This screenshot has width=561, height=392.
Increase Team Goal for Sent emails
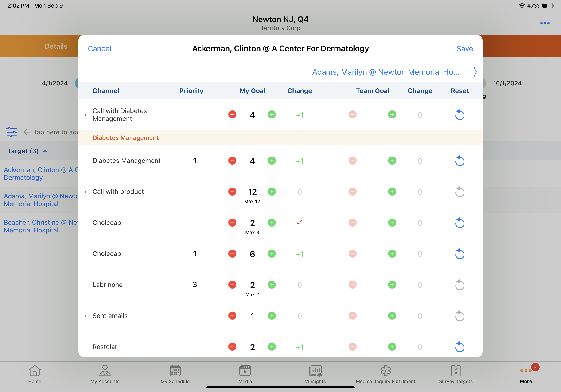[392, 316]
